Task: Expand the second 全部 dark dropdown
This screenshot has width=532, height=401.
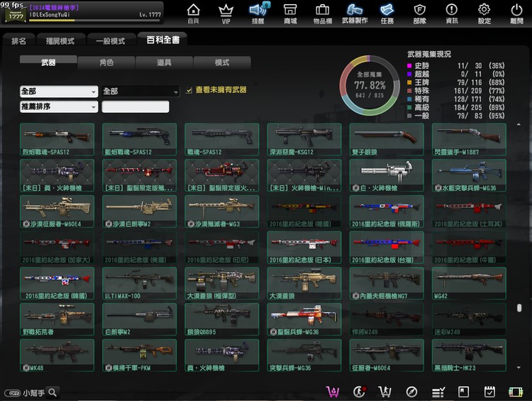Action: (140, 92)
